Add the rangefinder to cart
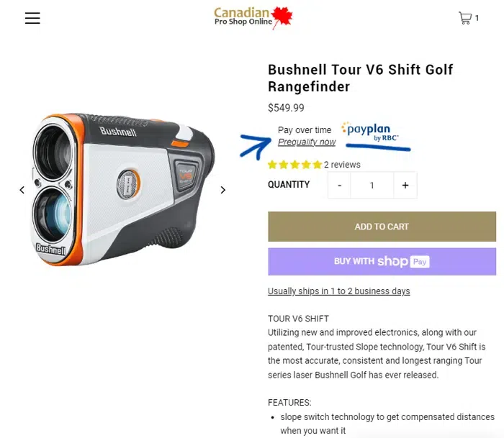Image resolution: width=504 pixels, height=438 pixels. coord(382,227)
